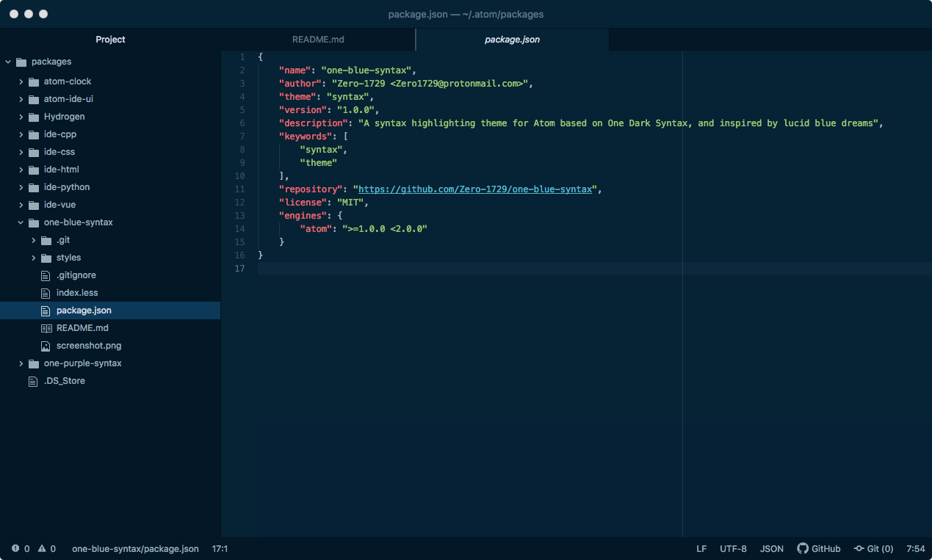Click the ide-cpp folder icon
The image size is (932, 560).
pos(34,134)
